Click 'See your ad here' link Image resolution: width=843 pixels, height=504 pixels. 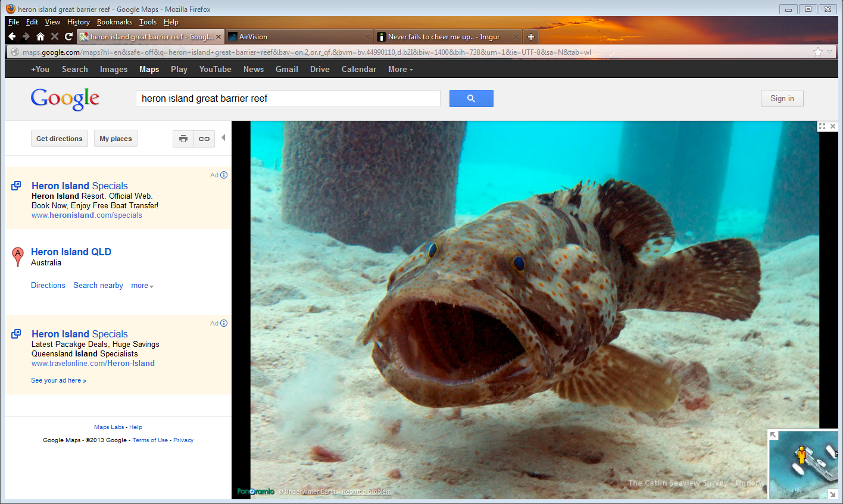pyautogui.click(x=58, y=381)
